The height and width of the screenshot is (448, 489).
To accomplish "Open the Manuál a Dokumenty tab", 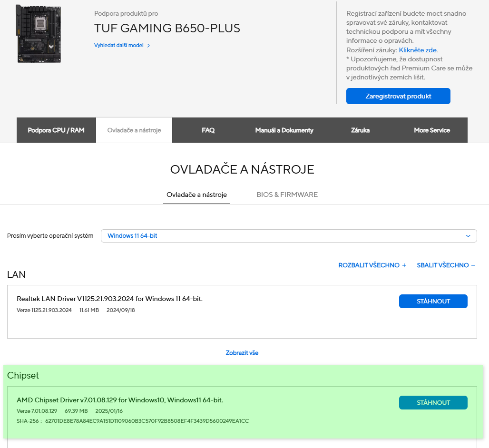I will click(x=284, y=130).
